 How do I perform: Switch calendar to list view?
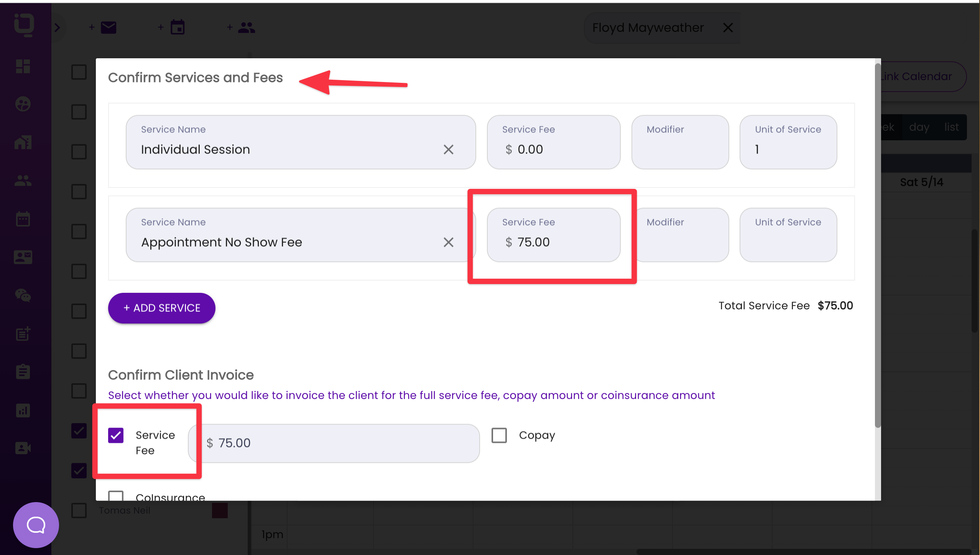(x=952, y=127)
